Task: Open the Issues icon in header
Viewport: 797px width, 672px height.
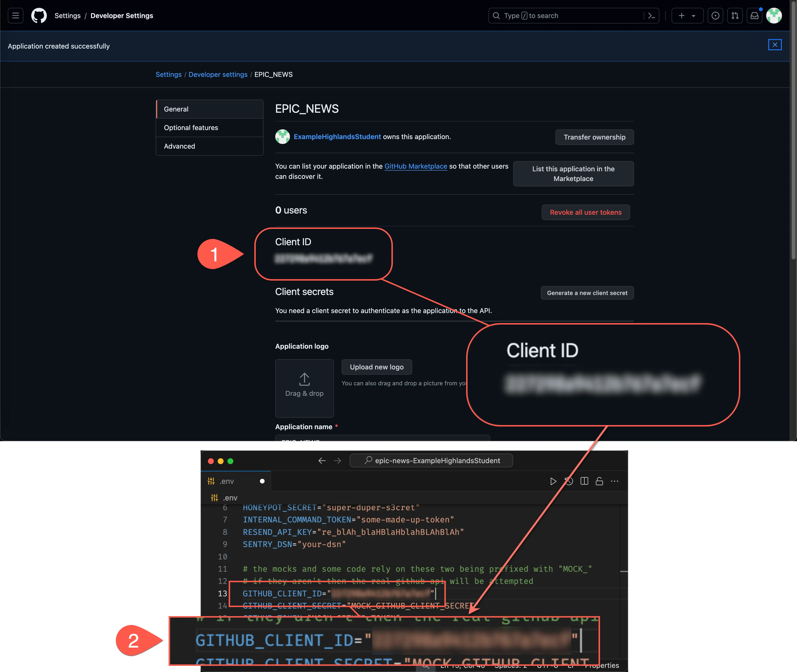Action: (715, 16)
